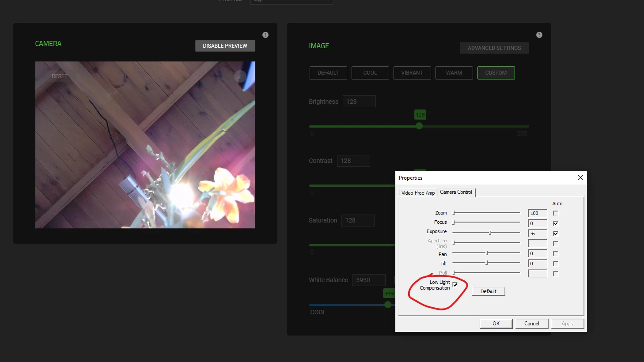The height and width of the screenshot is (362, 644).
Task: Click the Brightness value field
Action: point(359,102)
